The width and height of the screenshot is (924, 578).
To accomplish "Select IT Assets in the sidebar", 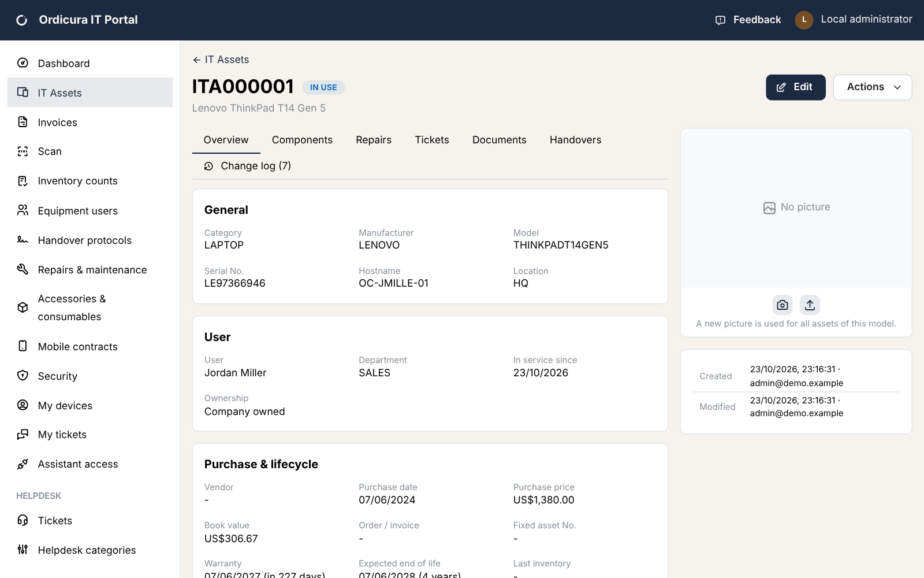I will pos(90,92).
